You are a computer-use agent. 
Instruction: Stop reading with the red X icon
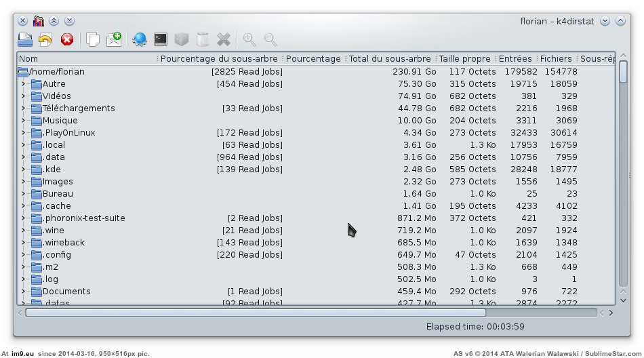tap(66, 39)
